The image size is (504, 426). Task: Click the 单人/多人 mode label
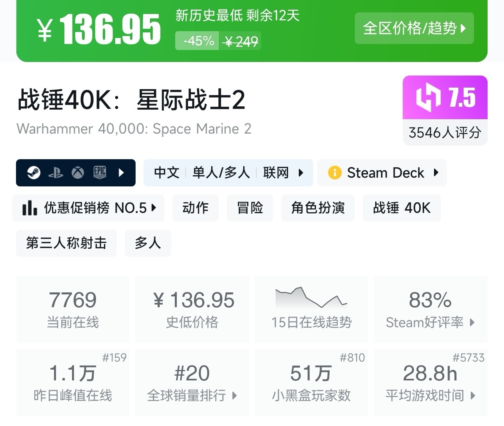(221, 173)
